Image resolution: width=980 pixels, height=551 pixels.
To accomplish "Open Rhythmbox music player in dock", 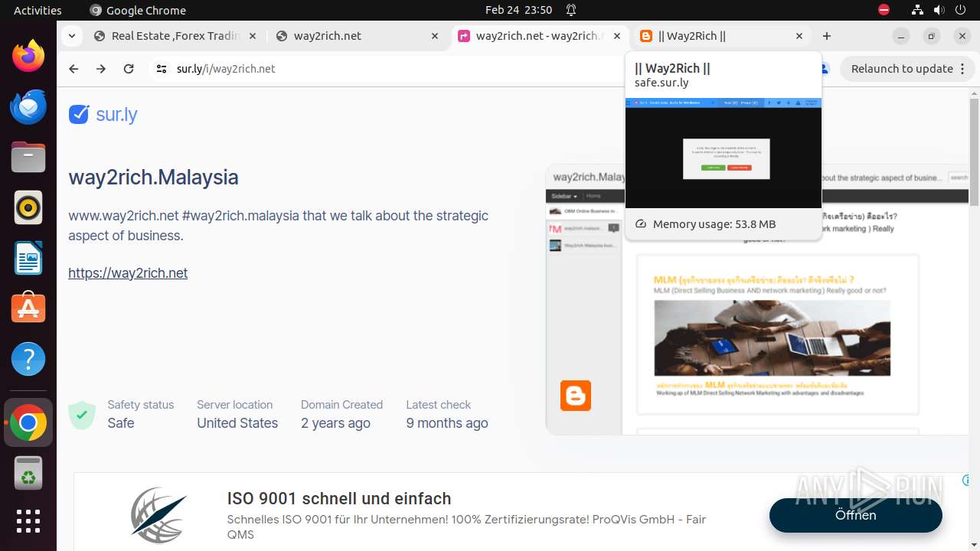I will (x=28, y=207).
